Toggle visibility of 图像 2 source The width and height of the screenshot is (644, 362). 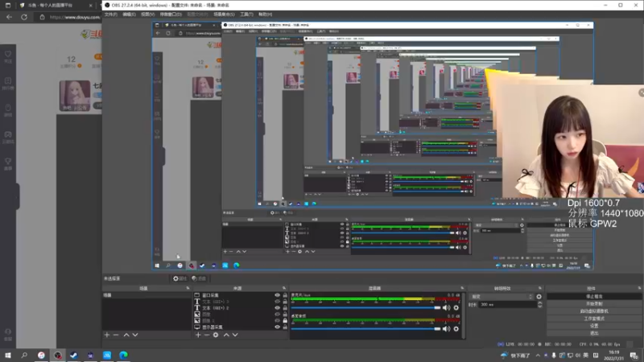coord(277,320)
